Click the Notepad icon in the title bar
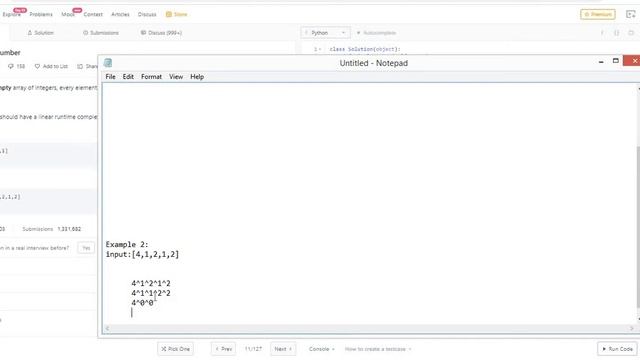The image size is (640, 360). click(x=108, y=62)
